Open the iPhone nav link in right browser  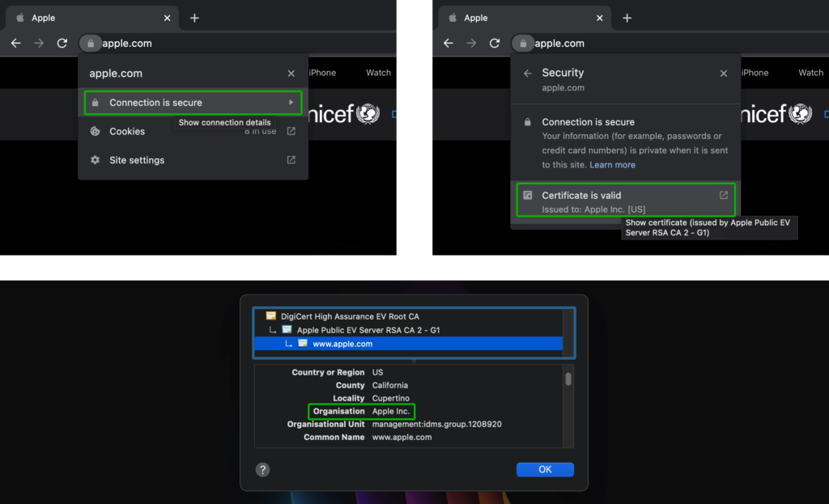tap(755, 73)
